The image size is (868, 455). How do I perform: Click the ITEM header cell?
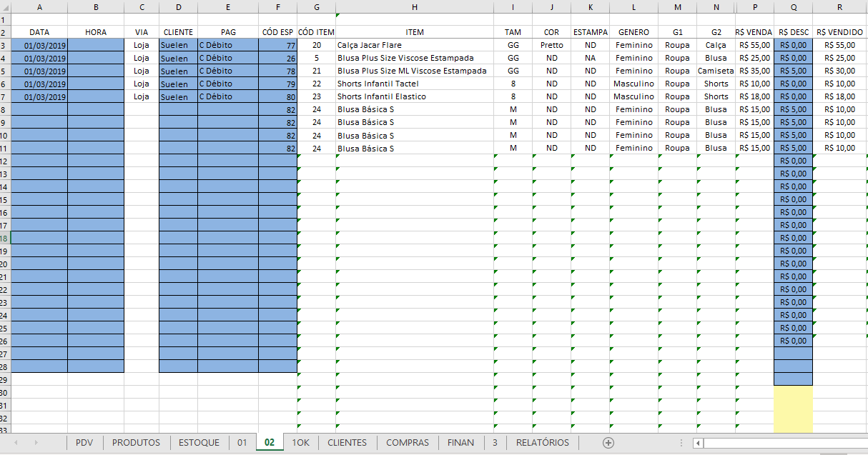pos(415,32)
